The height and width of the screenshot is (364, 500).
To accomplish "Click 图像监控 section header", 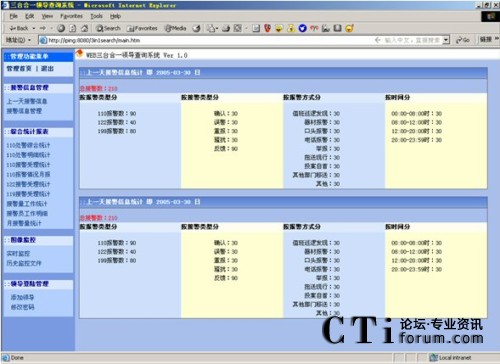I will coord(23,240).
